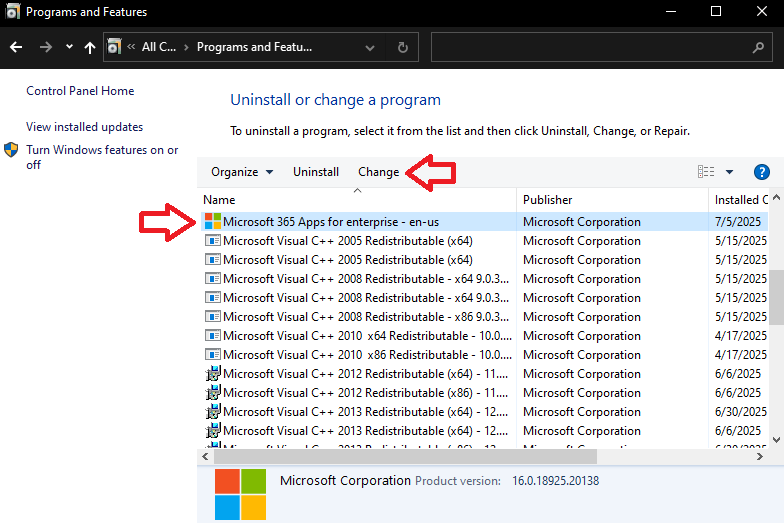Viewport: 784px width, 523px height.
Task: Click Programs and Features breadcrumb segment
Action: pos(254,47)
